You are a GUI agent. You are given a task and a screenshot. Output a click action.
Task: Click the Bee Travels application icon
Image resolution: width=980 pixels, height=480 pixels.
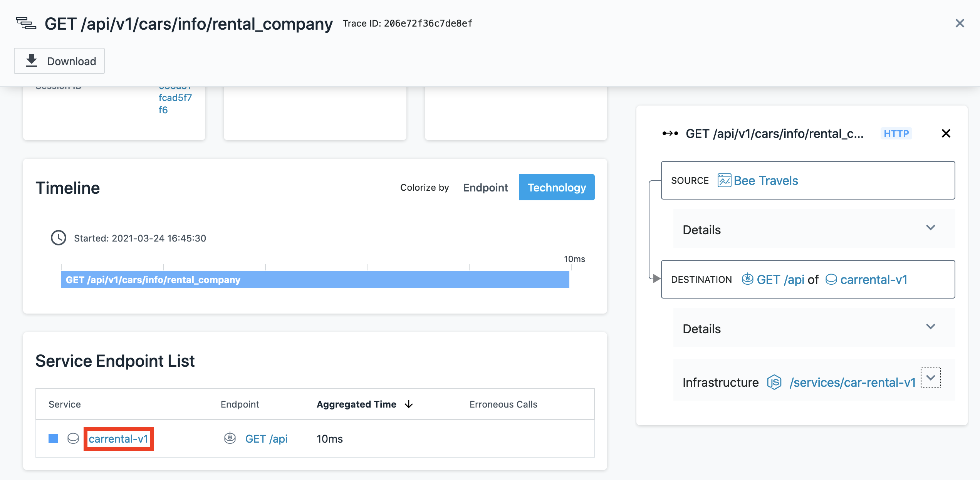[724, 180]
